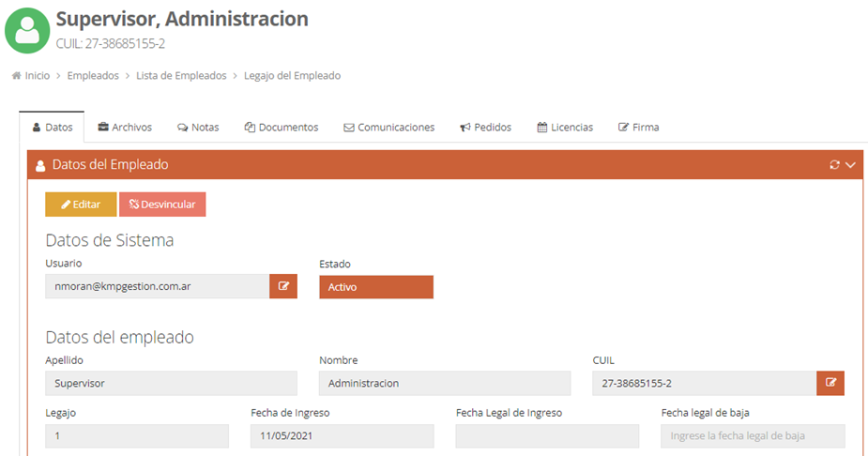Click Legajo del Empleado breadcrumb
This screenshot has height=456, width=868.
click(292, 75)
